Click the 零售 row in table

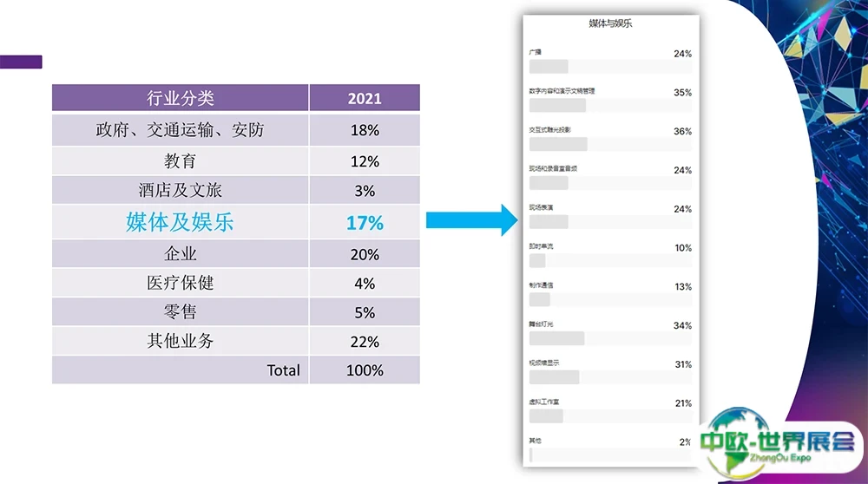point(180,312)
